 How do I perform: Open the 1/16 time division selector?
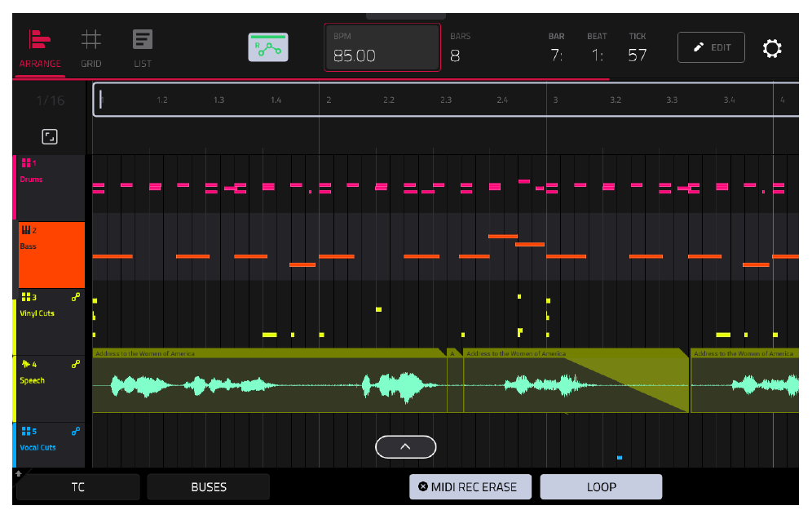point(51,100)
